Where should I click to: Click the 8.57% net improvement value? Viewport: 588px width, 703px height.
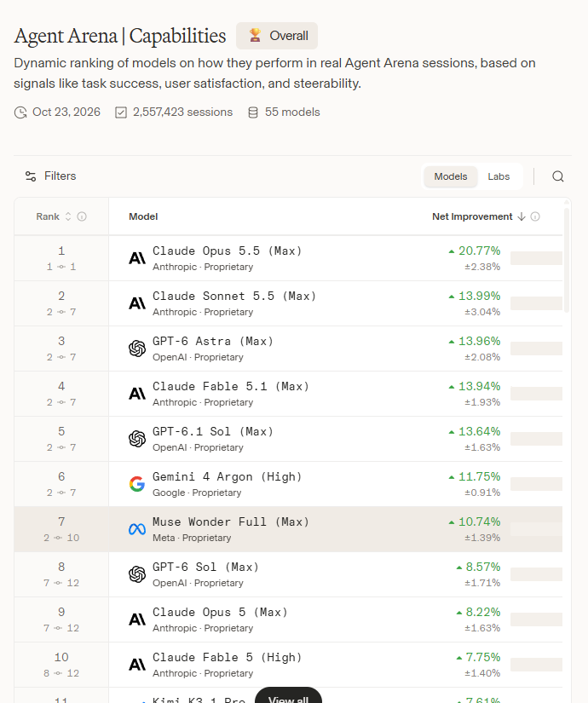(482, 568)
